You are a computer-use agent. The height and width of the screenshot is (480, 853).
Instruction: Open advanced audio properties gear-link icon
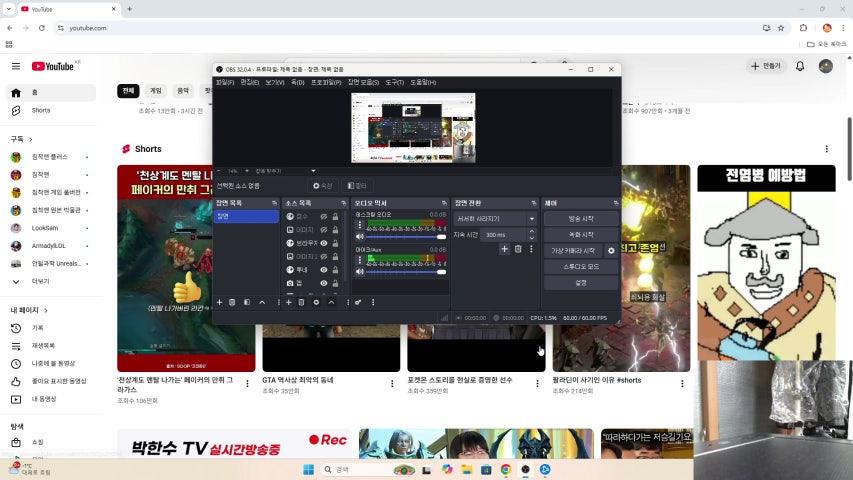(x=358, y=302)
